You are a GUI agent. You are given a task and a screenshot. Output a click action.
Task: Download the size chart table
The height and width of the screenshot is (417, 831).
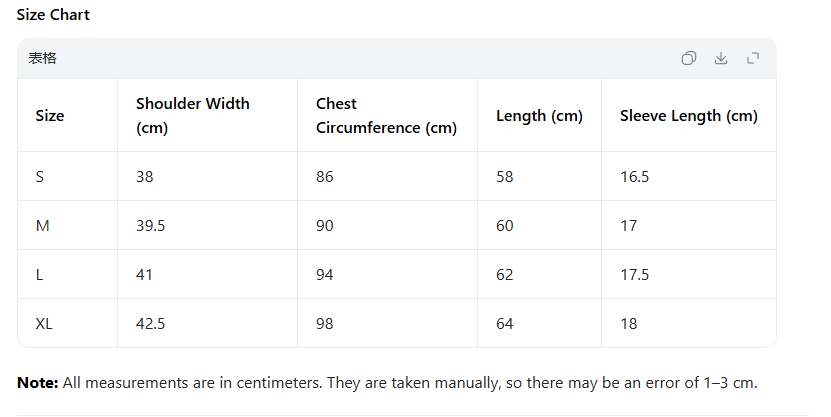coord(720,59)
